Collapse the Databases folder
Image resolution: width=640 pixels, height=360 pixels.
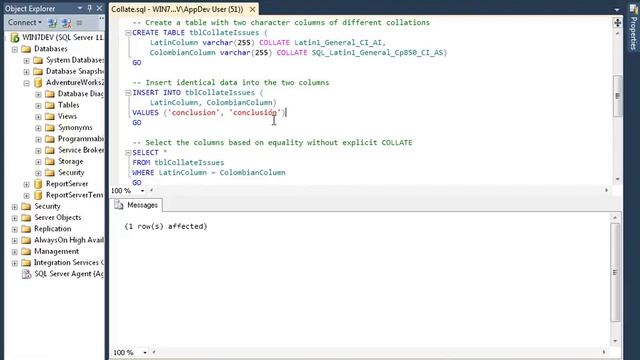(15, 49)
